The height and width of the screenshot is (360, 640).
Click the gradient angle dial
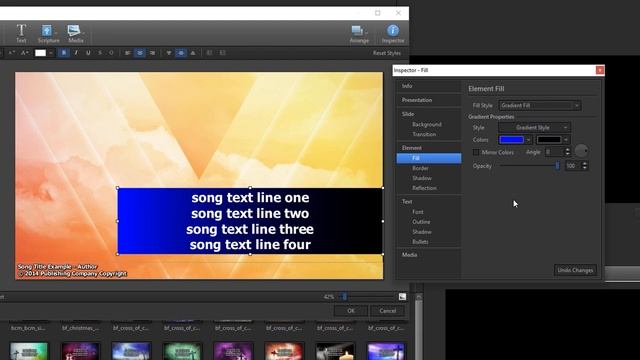pos(581,151)
